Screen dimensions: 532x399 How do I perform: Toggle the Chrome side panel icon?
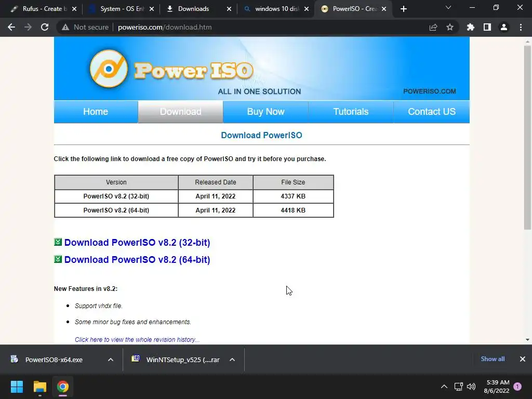[x=487, y=27]
